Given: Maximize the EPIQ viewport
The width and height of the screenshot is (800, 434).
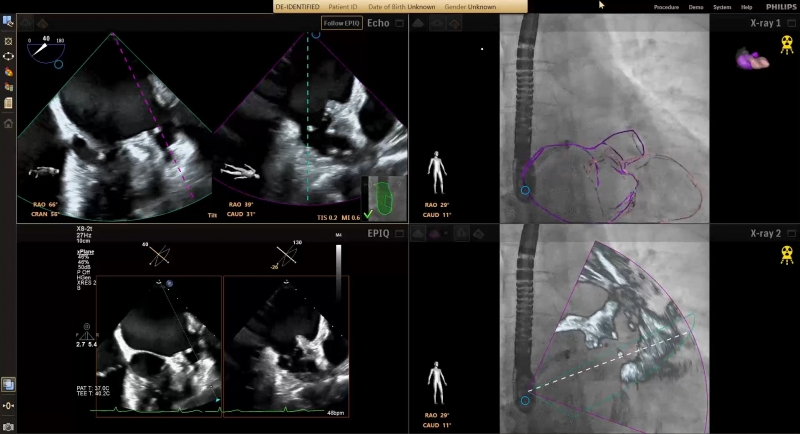Looking at the screenshot, I should 399,234.
